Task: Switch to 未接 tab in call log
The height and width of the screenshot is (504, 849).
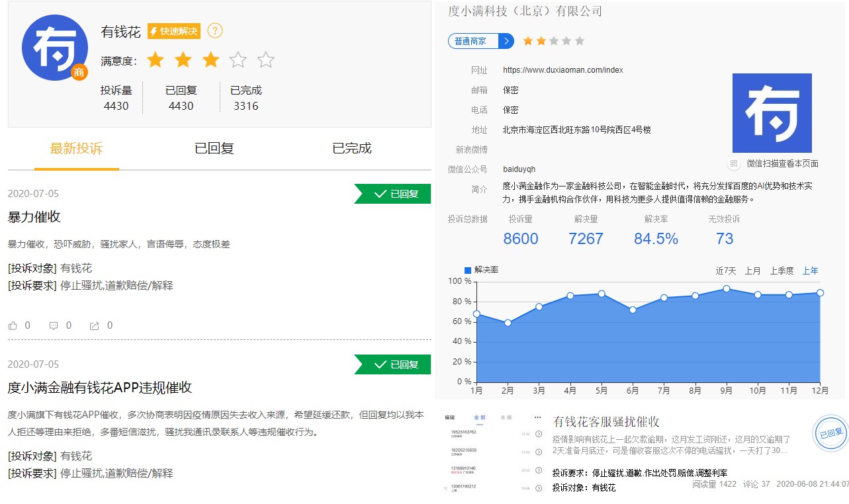Action: coord(506,418)
